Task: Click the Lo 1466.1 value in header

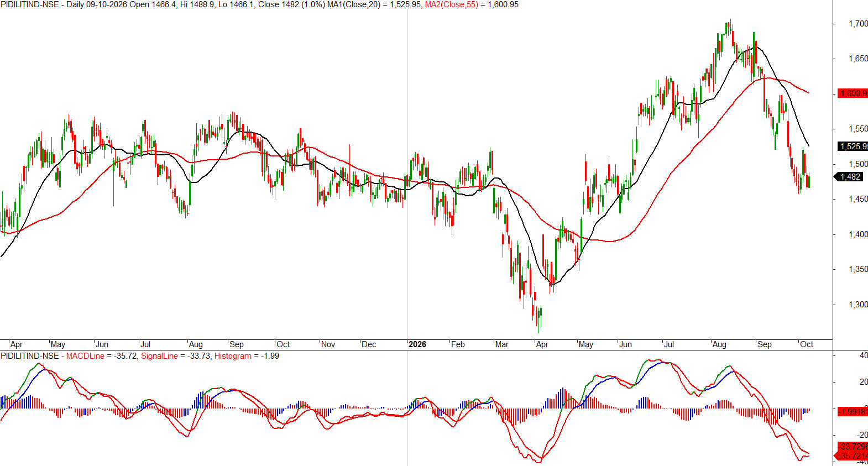Action: click(236, 4)
